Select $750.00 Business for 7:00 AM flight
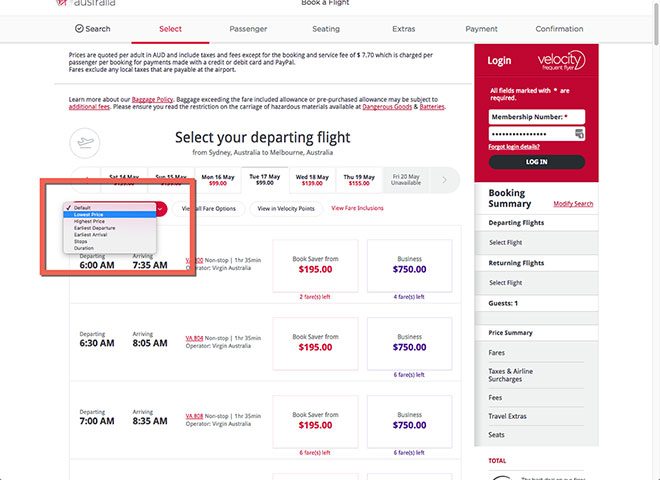 tap(410, 421)
